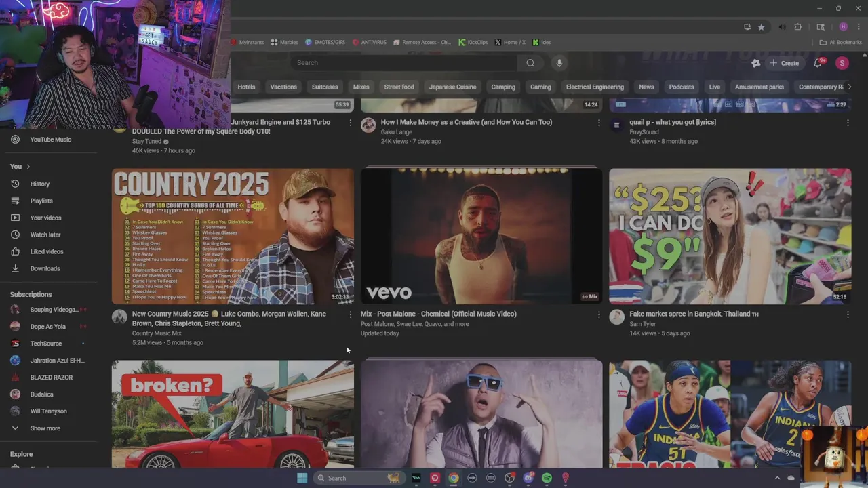The width and height of the screenshot is (868, 488).
Task: Open the $25 I can do $9 thumbnail
Action: pyautogui.click(x=730, y=236)
